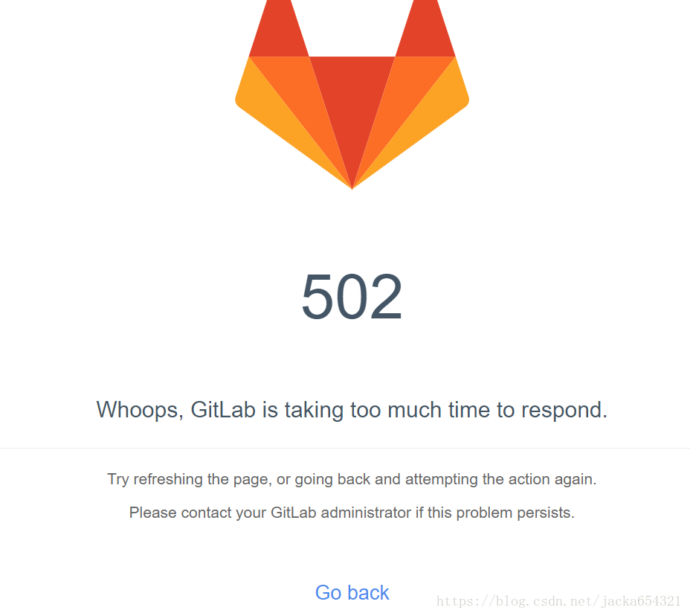This screenshot has height=616, width=690.
Task: Click the horizontal divider line under the heading
Action: pyautogui.click(x=345, y=449)
